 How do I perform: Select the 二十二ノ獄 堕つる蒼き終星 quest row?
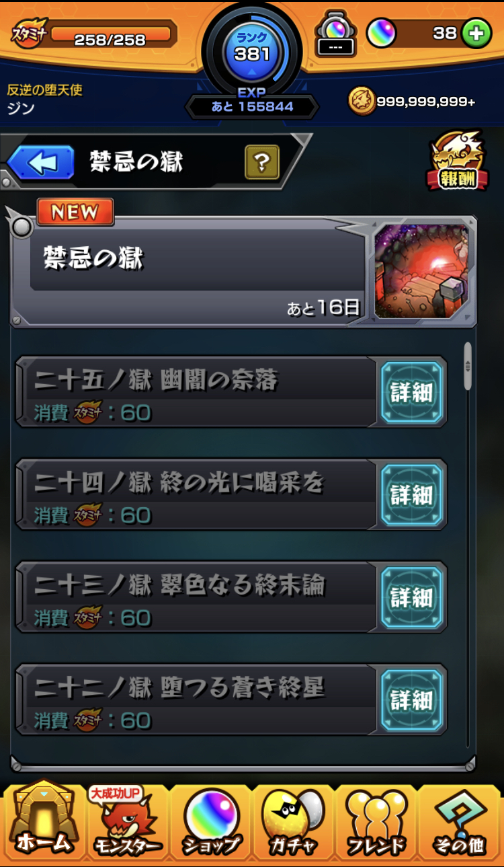click(x=196, y=700)
